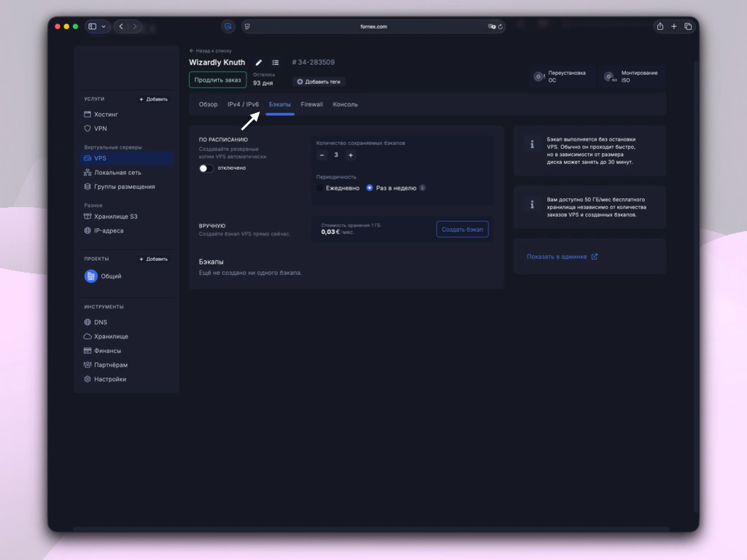Screen dimensions: 747x560
Task: Click the Создать бэкап button
Action: tap(462, 230)
